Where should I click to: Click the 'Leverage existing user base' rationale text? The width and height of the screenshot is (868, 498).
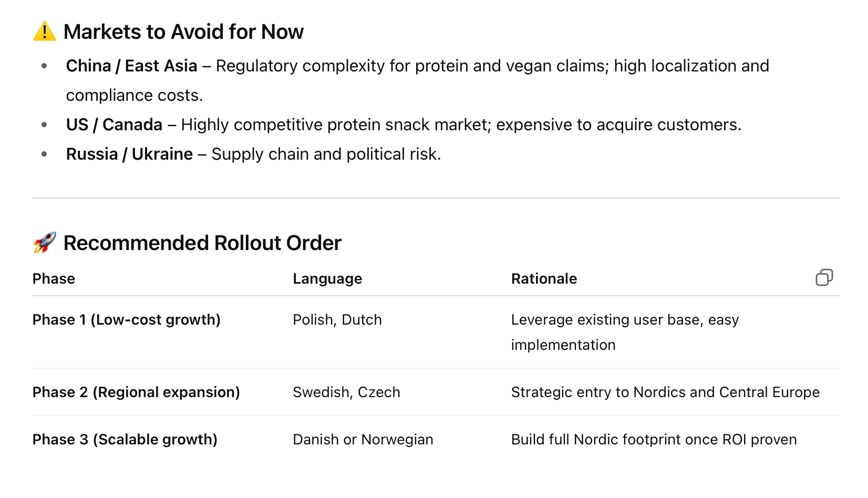pos(624,320)
